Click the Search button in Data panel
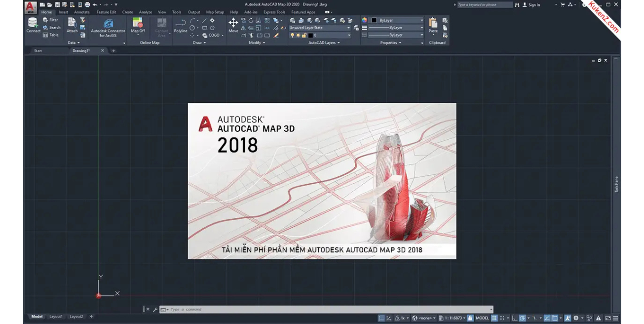Viewport: 644px width, 324px height. click(x=51, y=27)
